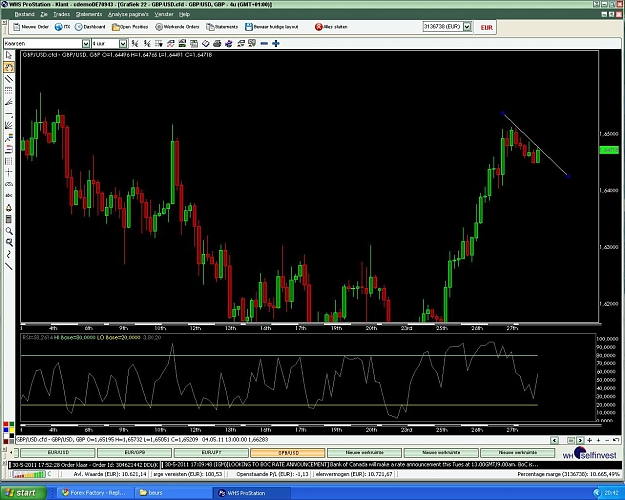Expand the Kaarsen chart type dropdown
The image size is (625, 500).
pyautogui.click(x=86, y=43)
